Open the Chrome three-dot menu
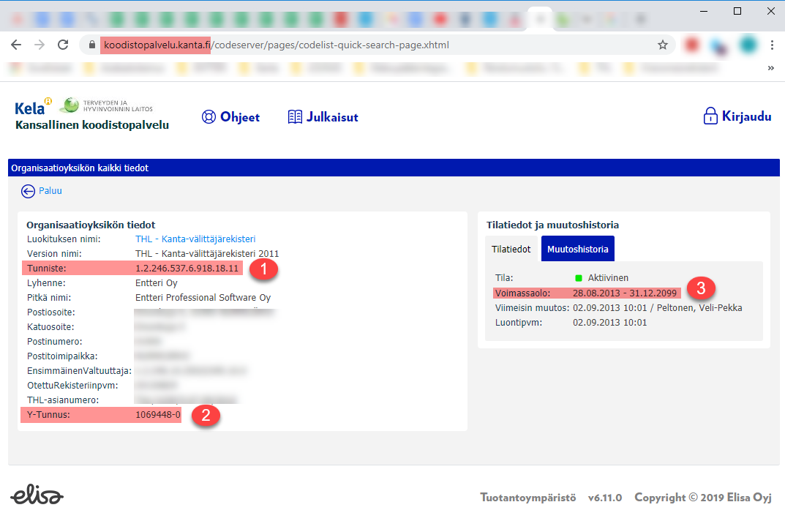This screenshot has width=785, height=532. pyautogui.click(x=772, y=45)
